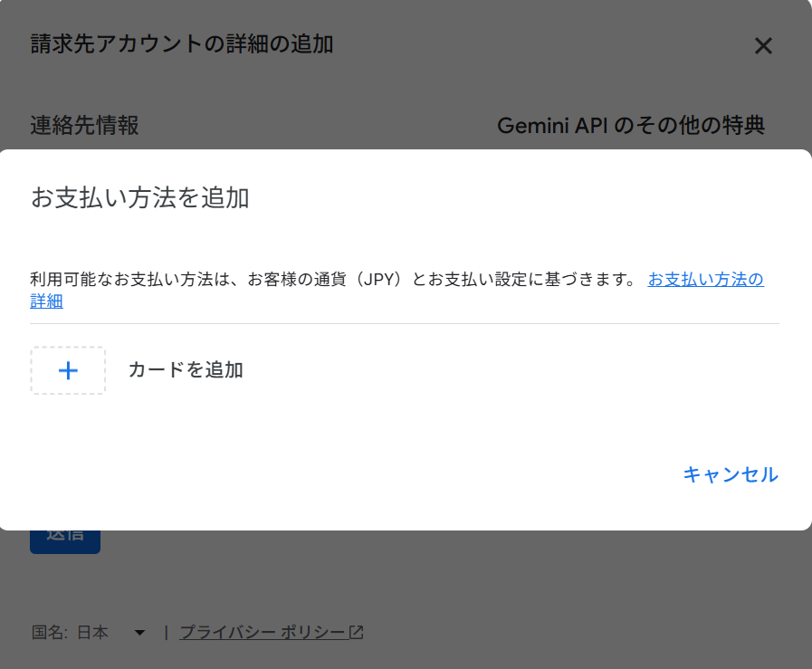
Task: Select the 連絡先情報 section heading
Action: (x=84, y=125)
